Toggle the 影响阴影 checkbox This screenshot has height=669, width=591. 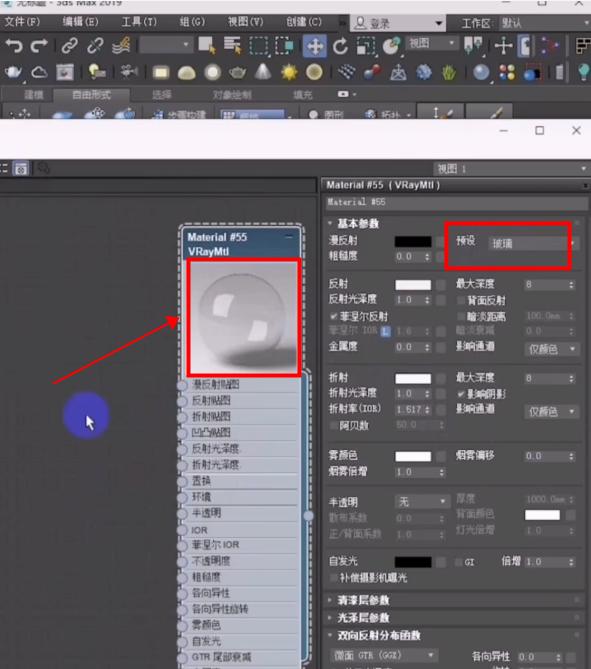click(x=461, y=393)
